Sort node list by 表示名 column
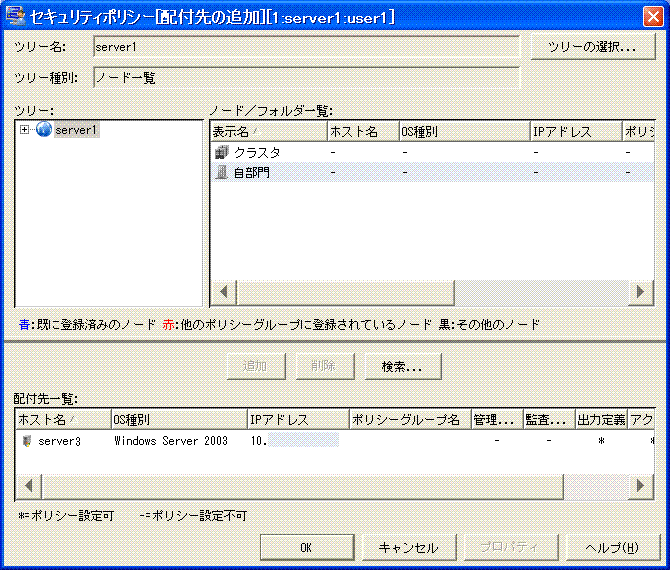Image resolution: width=670 pixels, height=570 pixels. click(x=269, y=132)
